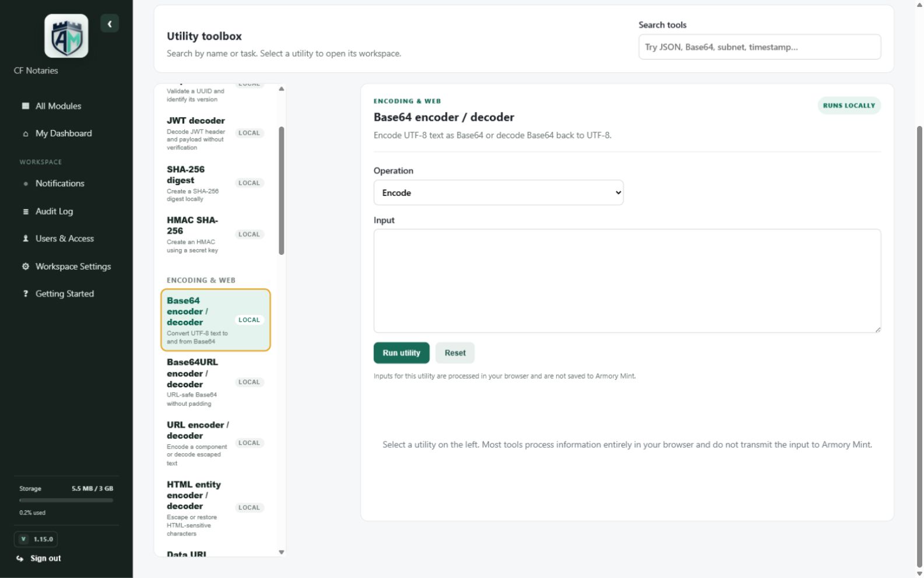Click the CF Notaries workspace name
The image size is (924, 578).
pyautogui.click(x=36, y=71)
